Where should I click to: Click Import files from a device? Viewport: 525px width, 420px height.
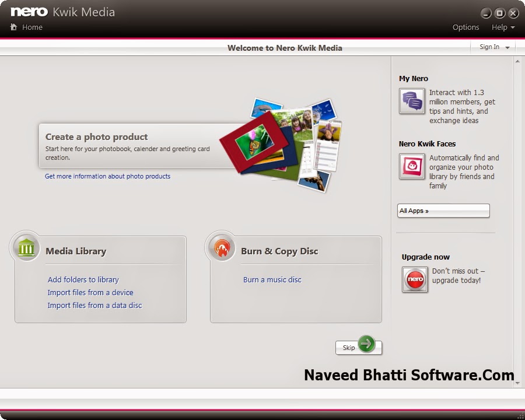pos(90,292)
